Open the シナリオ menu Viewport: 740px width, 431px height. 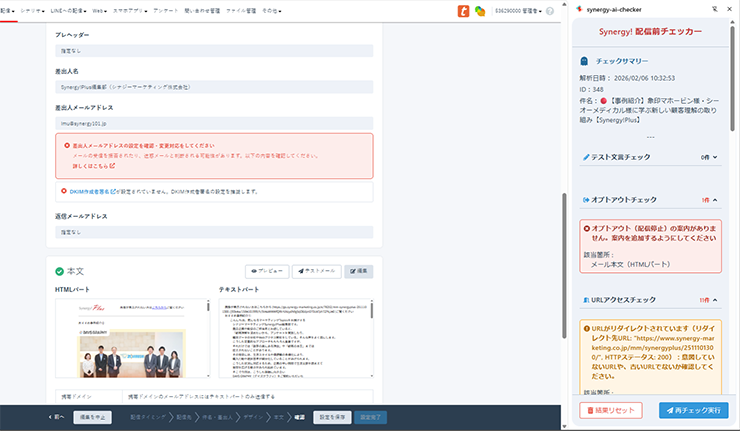point(32,11)
